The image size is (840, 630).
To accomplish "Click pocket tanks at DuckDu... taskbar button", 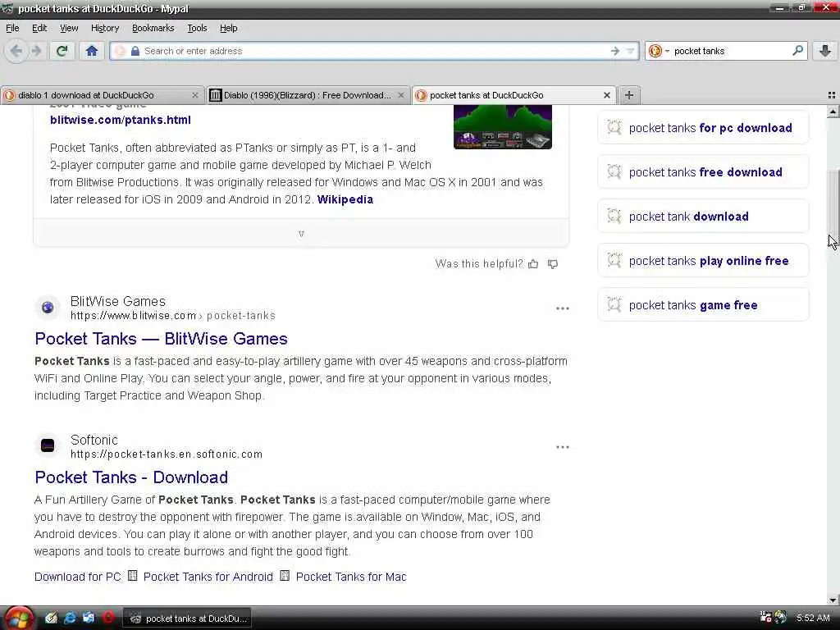I will [187, 619].
